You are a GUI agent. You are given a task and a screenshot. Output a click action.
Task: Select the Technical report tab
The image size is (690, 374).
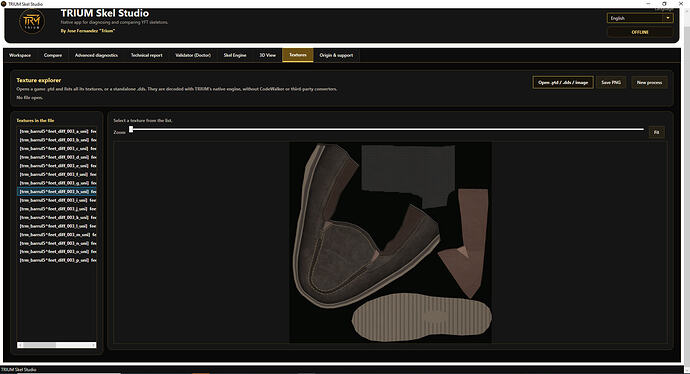point(147,55)
